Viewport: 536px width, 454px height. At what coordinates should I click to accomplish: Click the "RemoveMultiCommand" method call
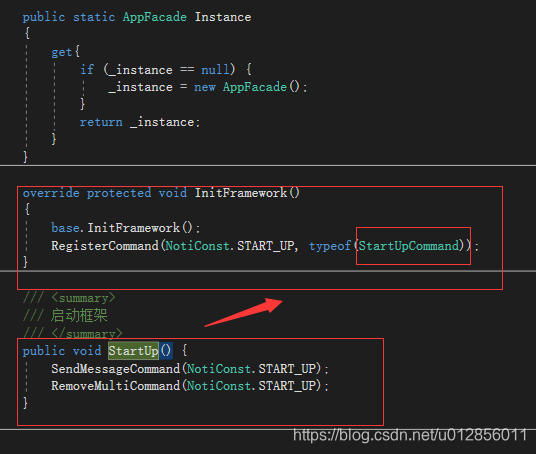pos(116,386)
